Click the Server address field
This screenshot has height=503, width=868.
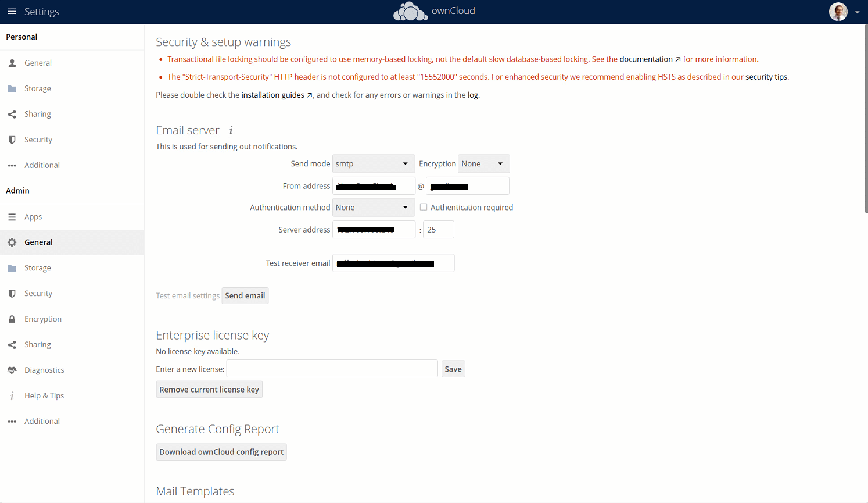(x=374, y=230)
